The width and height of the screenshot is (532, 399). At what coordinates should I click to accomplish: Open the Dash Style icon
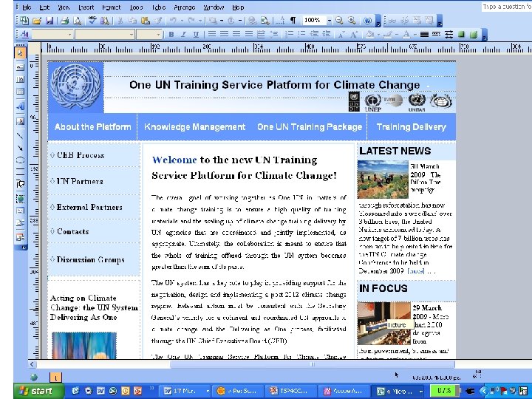point(437,34)
